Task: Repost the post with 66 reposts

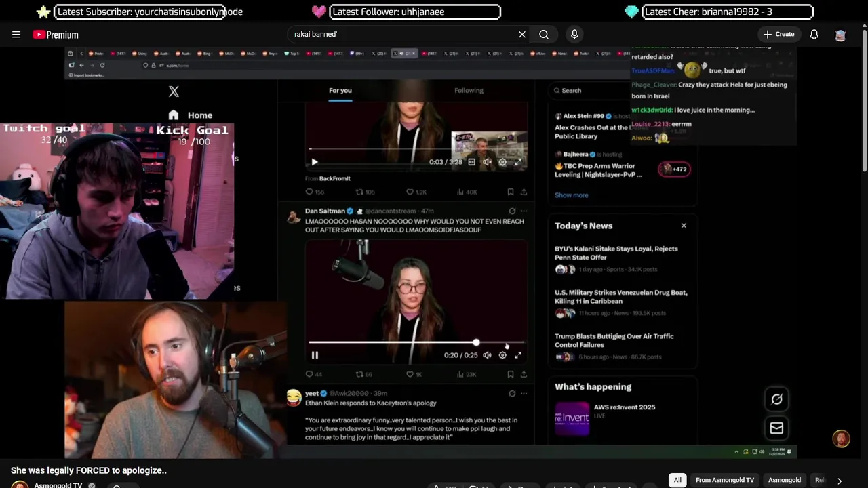Action: pyautogui.click(x=364, y=374)
